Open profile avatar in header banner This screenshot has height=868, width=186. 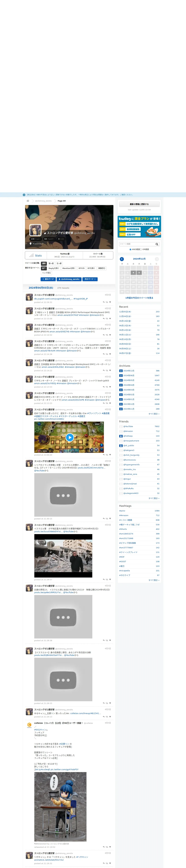35,230
